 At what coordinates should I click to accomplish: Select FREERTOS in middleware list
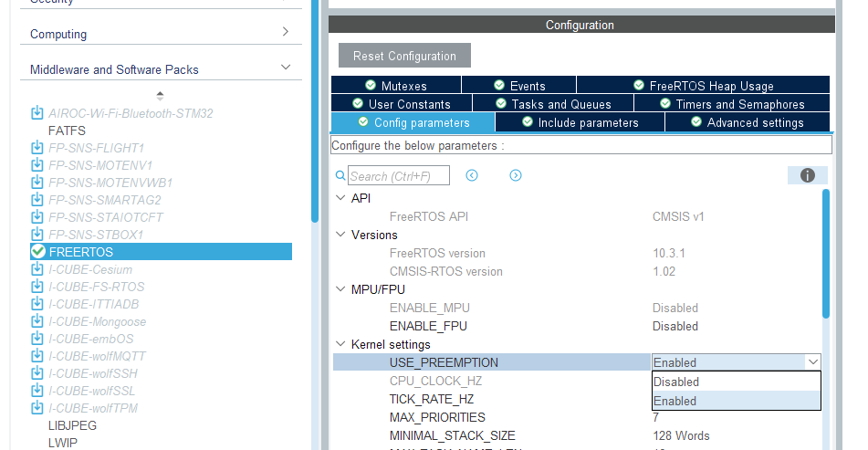(x=161, y=251)
